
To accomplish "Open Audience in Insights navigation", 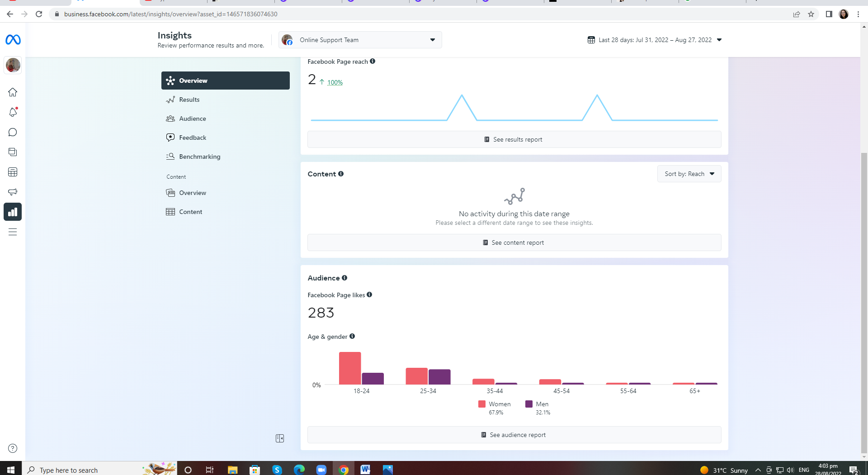I will coord(226,119).
